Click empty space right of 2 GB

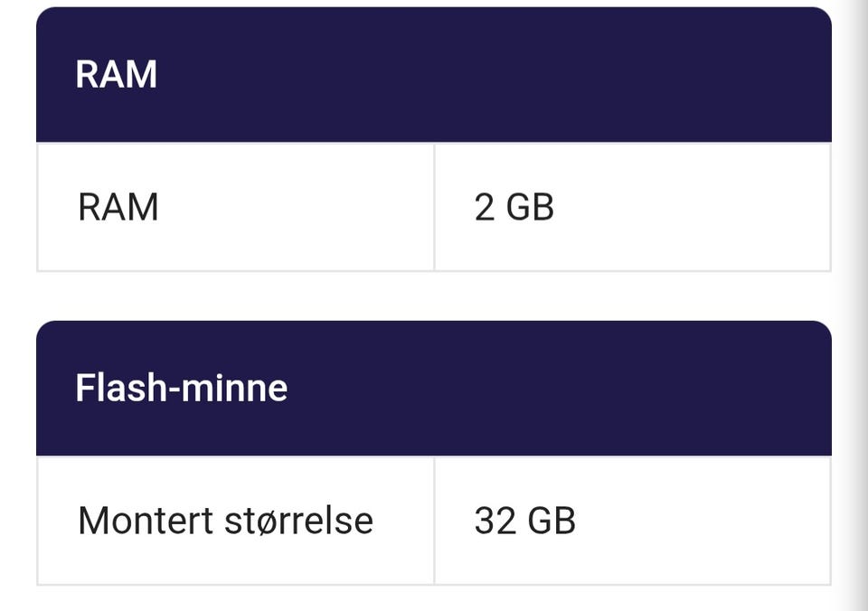696,208
